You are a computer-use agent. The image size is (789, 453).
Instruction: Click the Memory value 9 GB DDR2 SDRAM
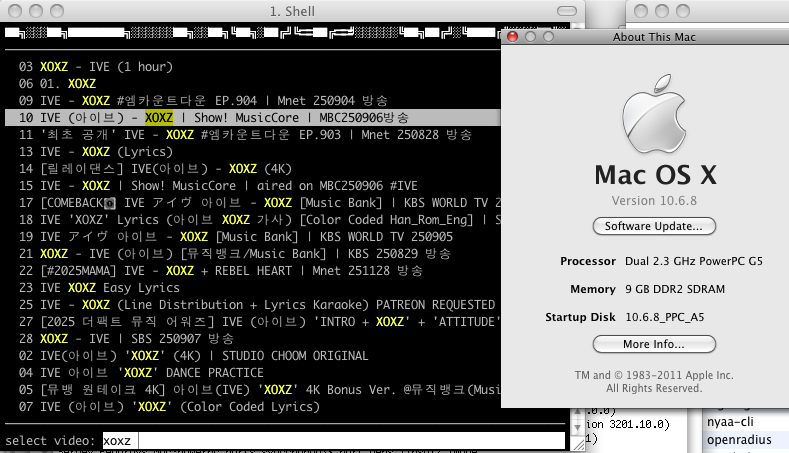click(x=675, y=289)
